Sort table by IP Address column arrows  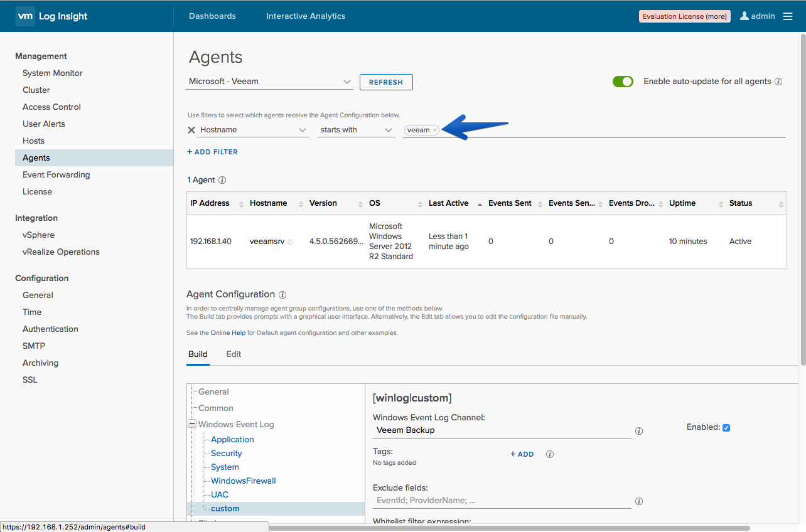241,204
